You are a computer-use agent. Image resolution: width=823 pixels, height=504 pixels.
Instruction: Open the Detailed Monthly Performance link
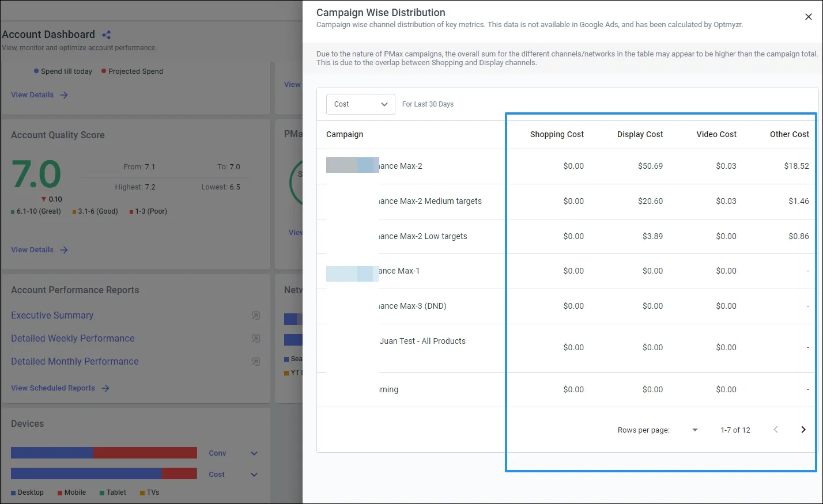click(x=75, y=362)
